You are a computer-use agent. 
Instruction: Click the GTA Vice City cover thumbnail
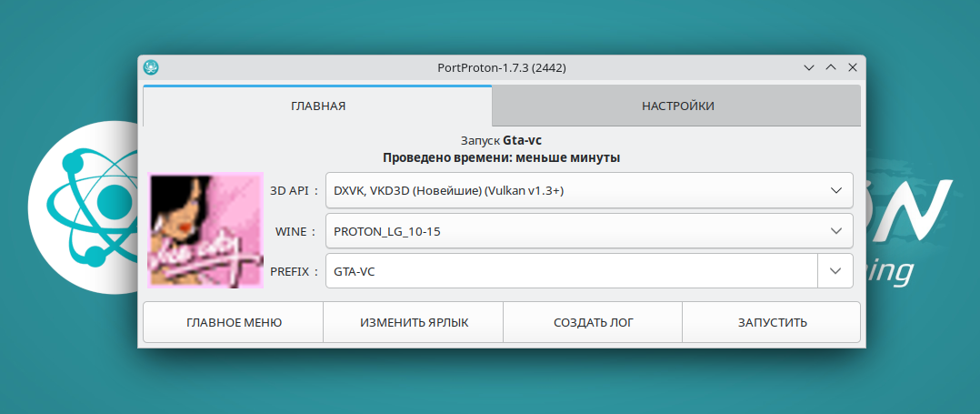click(x=205, y=230)
